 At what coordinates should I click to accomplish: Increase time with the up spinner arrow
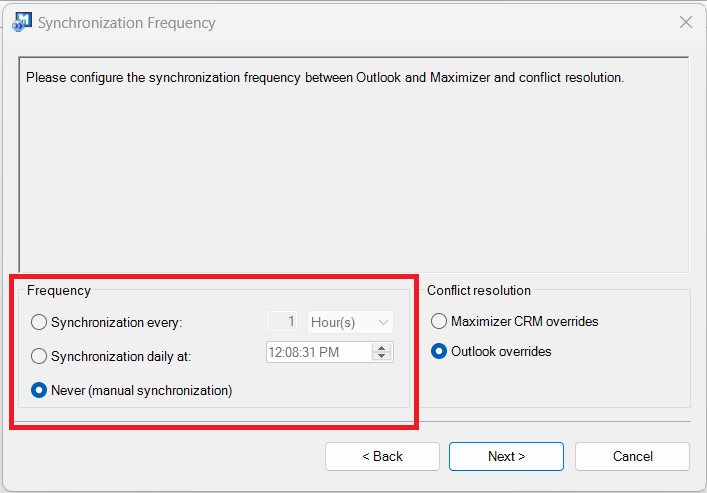tap(381, 348)
